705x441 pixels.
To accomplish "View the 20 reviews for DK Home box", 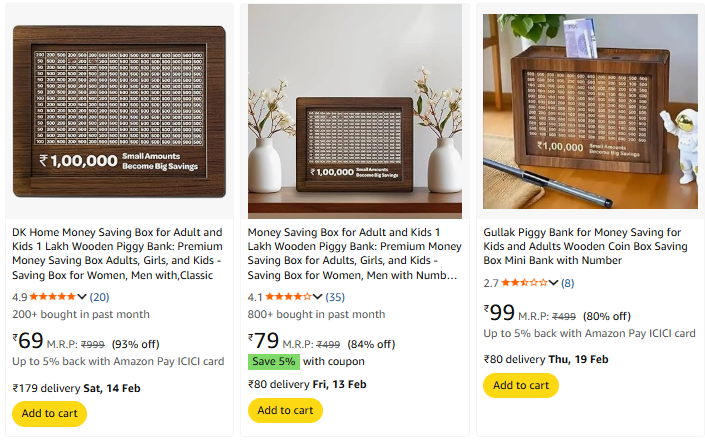I will point(100,297).
